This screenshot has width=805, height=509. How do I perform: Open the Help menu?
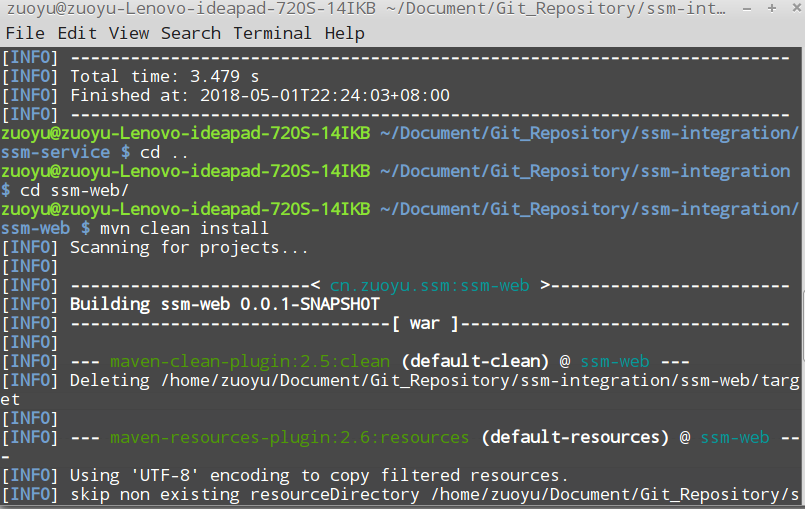click(x=344, y=33)
